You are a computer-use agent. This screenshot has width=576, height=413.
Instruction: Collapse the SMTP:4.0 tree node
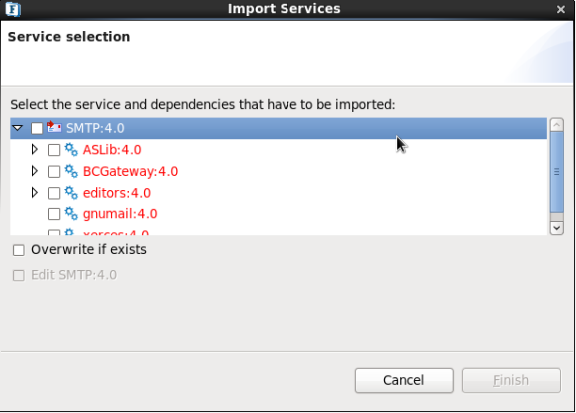[x=17, y=128]
